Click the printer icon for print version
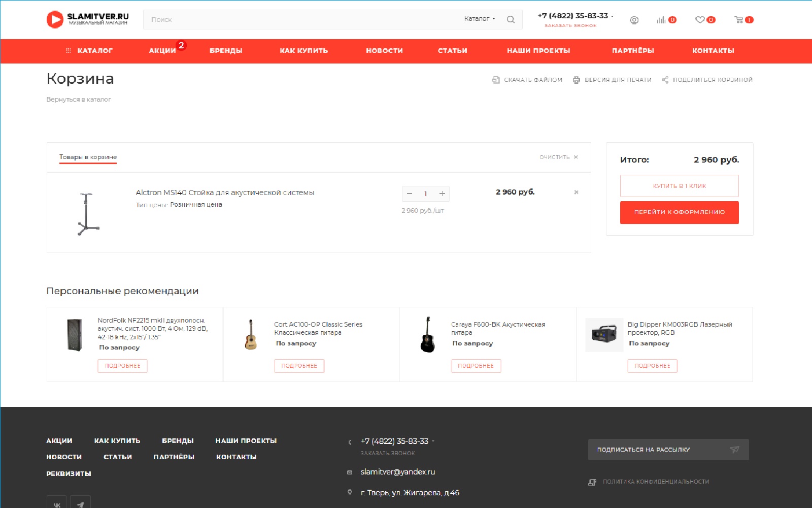 tap(577, 80)
